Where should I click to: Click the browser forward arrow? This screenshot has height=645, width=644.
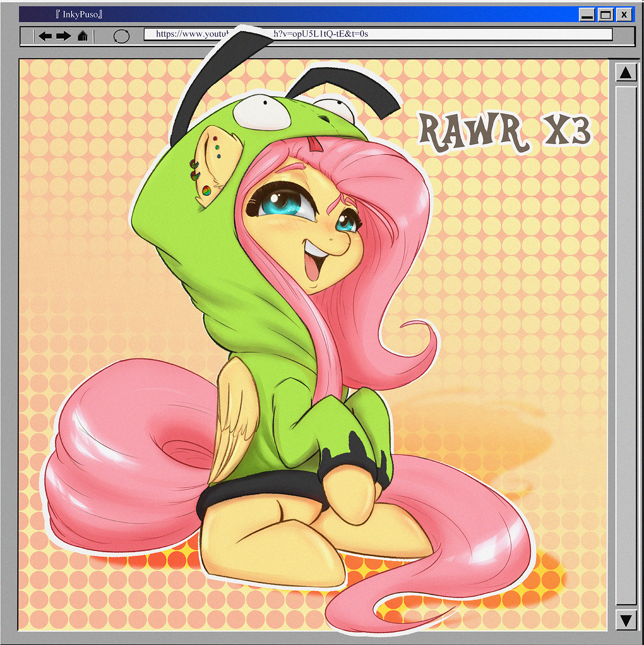(64, 36)
